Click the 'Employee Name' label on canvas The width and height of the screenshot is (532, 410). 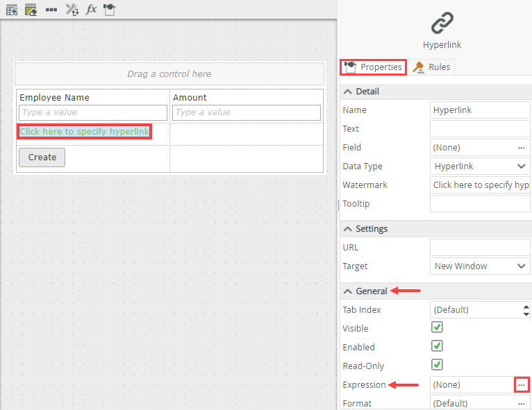coord(54,98)
